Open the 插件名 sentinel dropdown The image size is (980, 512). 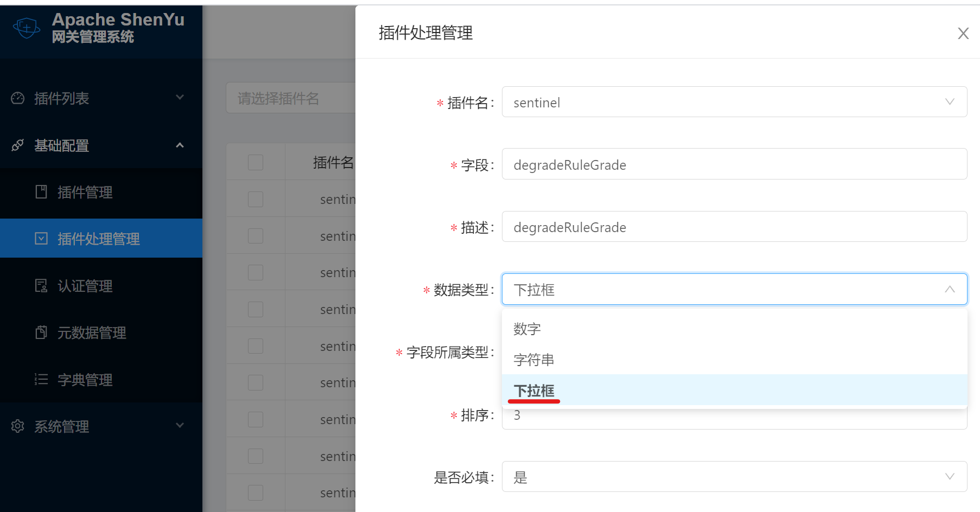pyautogui.click(x=734, y=102)
